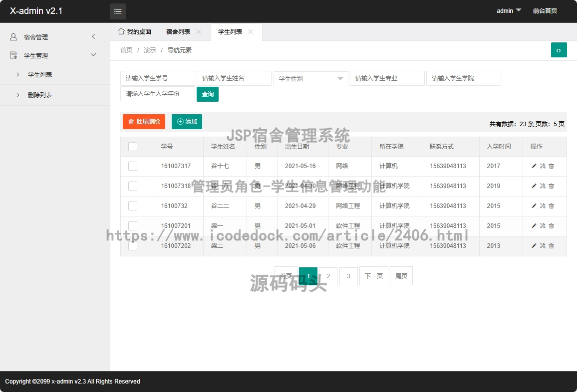
Task: Click the trash icon for student 161007318
Action: (x=551, y=186)
